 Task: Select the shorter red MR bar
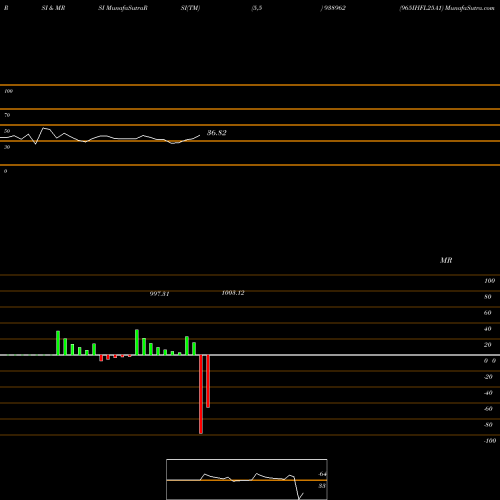(208, 381)
